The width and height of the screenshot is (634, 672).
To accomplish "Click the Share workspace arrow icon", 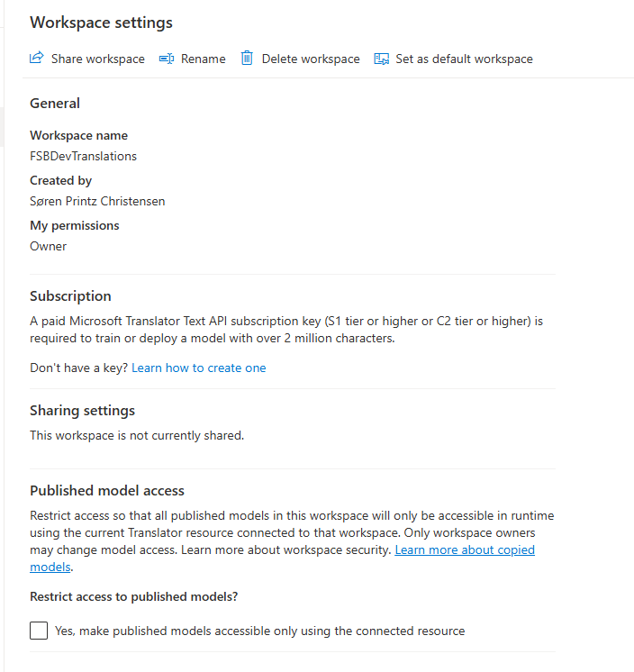I will pyautogui.click(x=36, y=58).
